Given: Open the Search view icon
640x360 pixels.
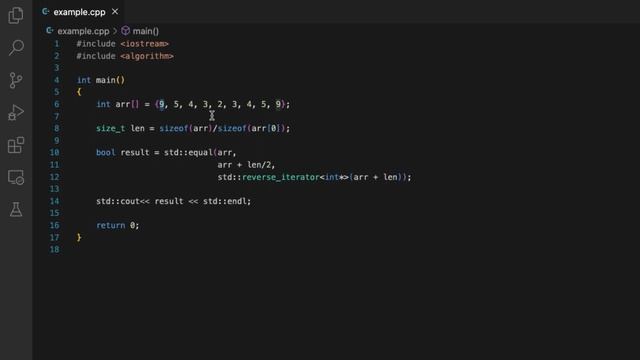Looking at the screenshot, I should pos(16,48).
